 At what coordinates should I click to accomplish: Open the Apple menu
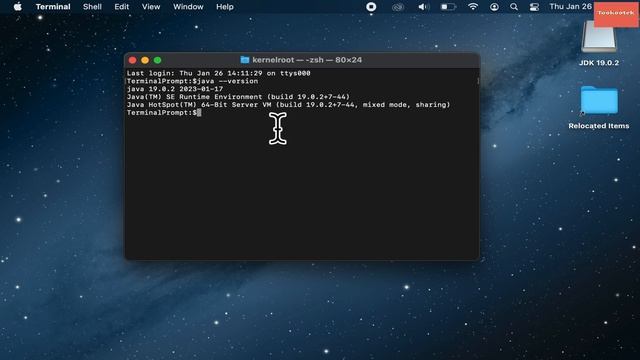point(18,7)
